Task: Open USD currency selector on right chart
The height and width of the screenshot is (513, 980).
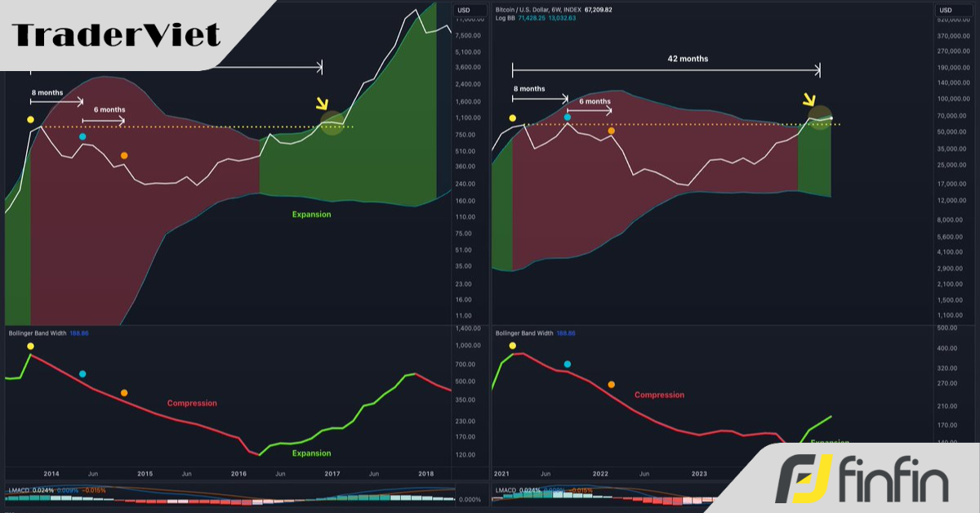Action: [946, 10]
